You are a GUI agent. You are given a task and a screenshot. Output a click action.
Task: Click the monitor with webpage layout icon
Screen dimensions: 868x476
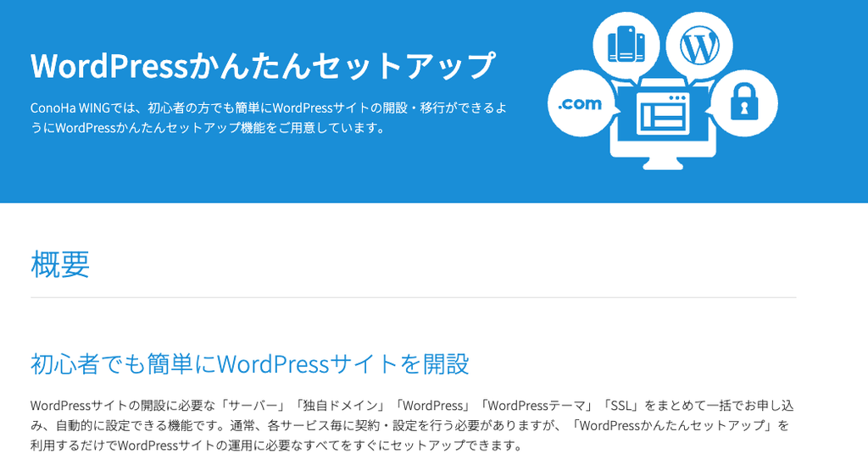663,123
